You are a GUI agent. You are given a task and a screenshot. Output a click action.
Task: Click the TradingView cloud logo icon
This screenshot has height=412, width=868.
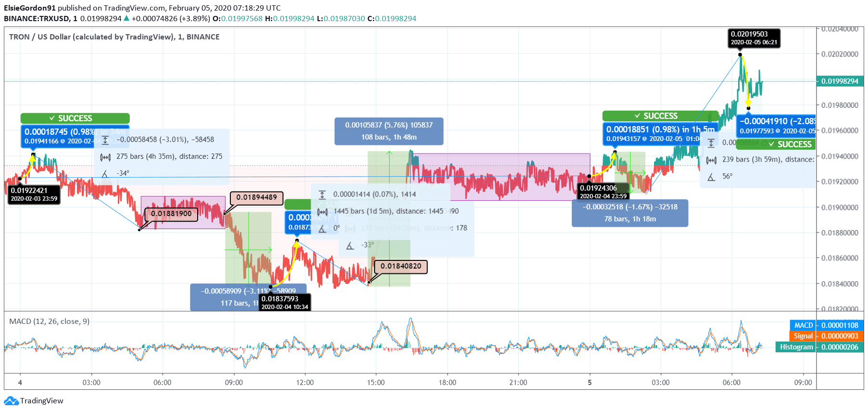coord(11,400)
